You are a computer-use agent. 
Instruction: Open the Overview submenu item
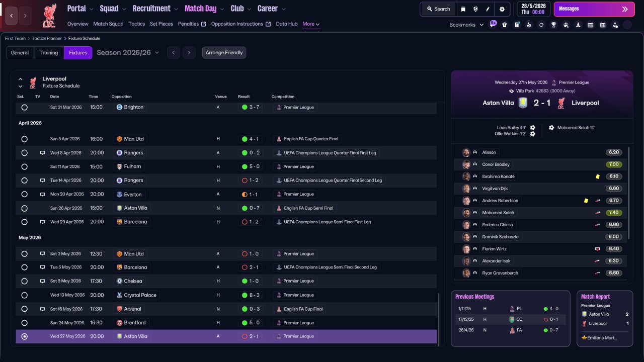coord(78,24)
